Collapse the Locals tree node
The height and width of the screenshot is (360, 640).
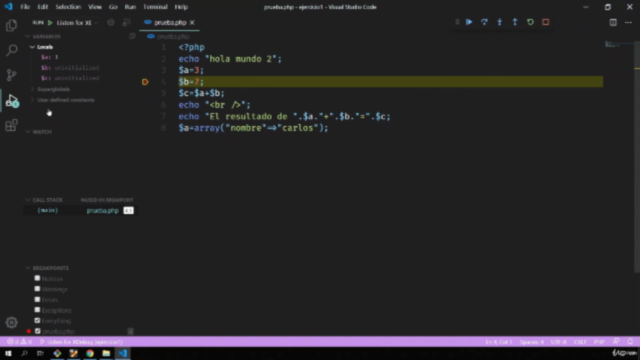(32, 47)
